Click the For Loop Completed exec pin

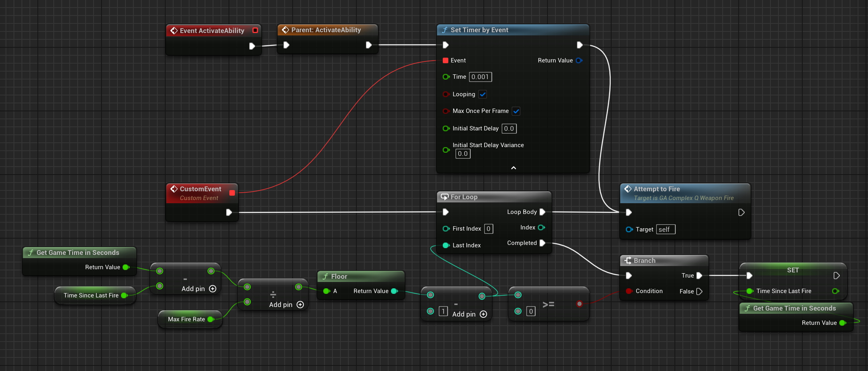542,243
